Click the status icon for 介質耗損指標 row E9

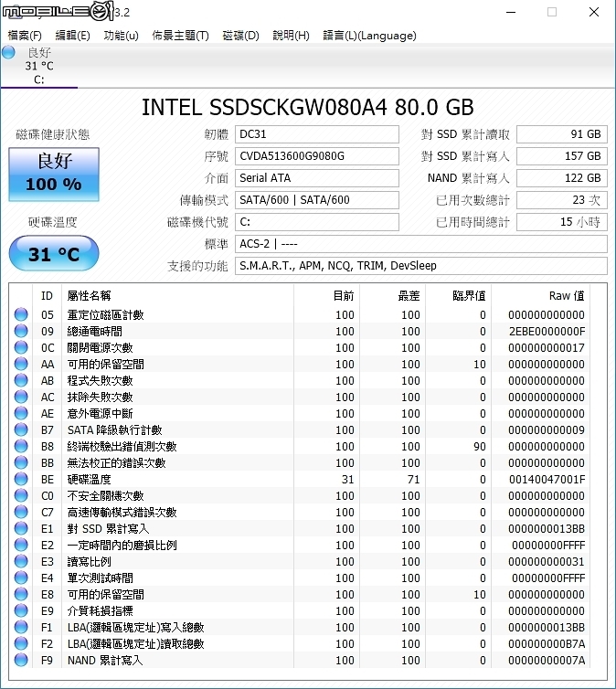pos(21,610)
